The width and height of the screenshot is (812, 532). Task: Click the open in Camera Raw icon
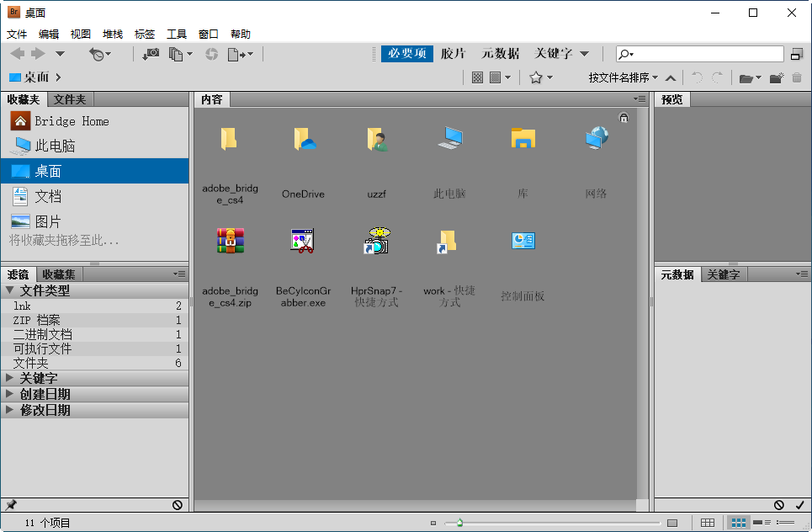coord(211,54)
